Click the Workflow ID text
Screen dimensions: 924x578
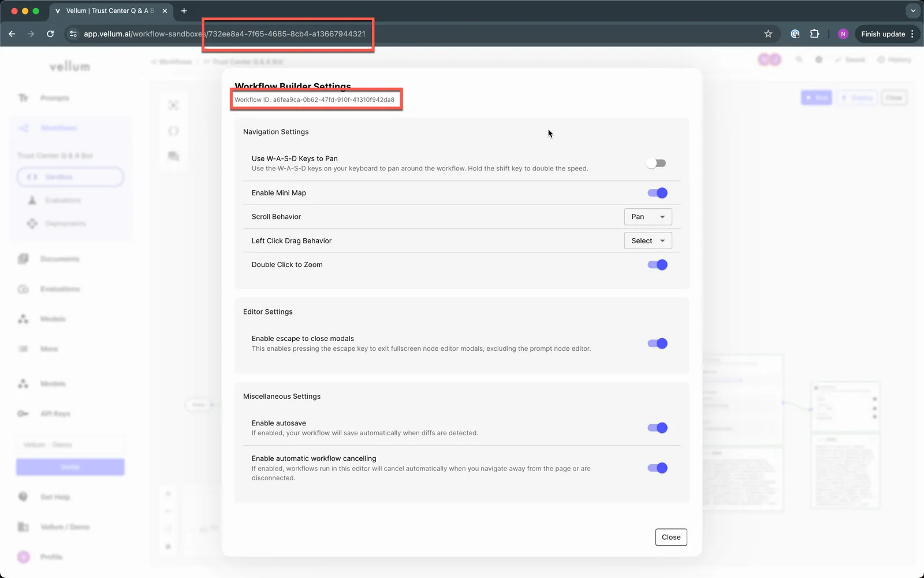[x=314, y=99]
